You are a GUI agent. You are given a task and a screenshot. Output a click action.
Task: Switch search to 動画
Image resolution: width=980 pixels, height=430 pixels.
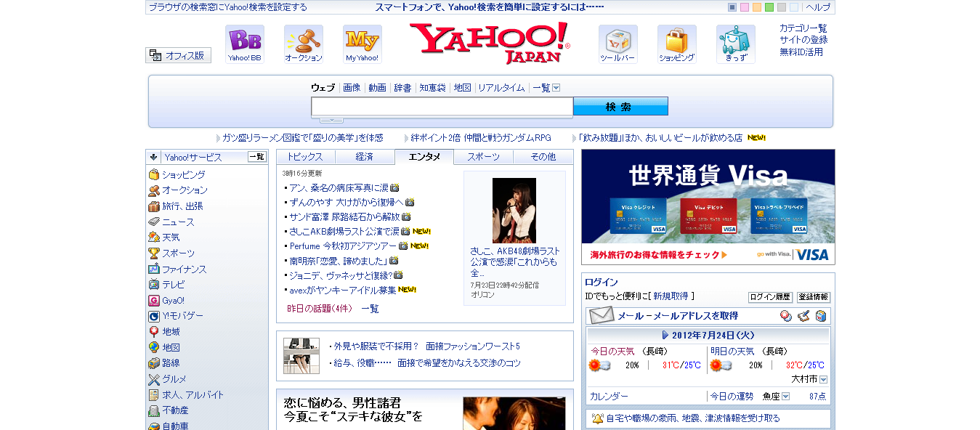377,88
